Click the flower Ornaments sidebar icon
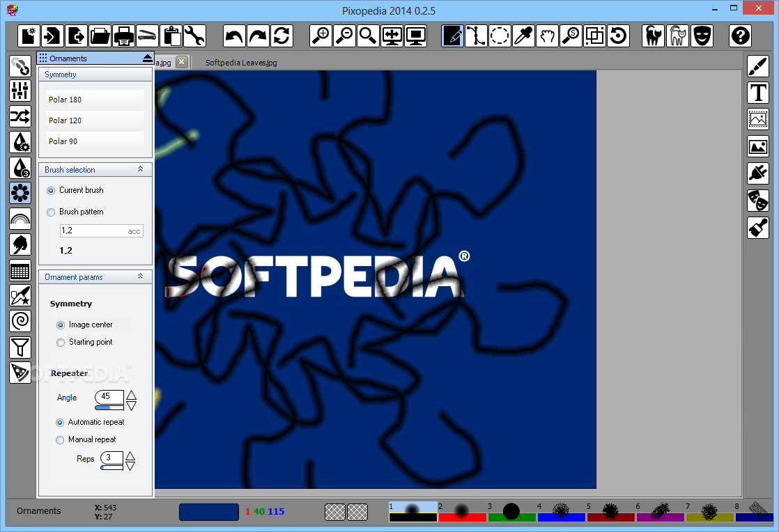This screenshot has height=532, width=779. click(20, 193)
